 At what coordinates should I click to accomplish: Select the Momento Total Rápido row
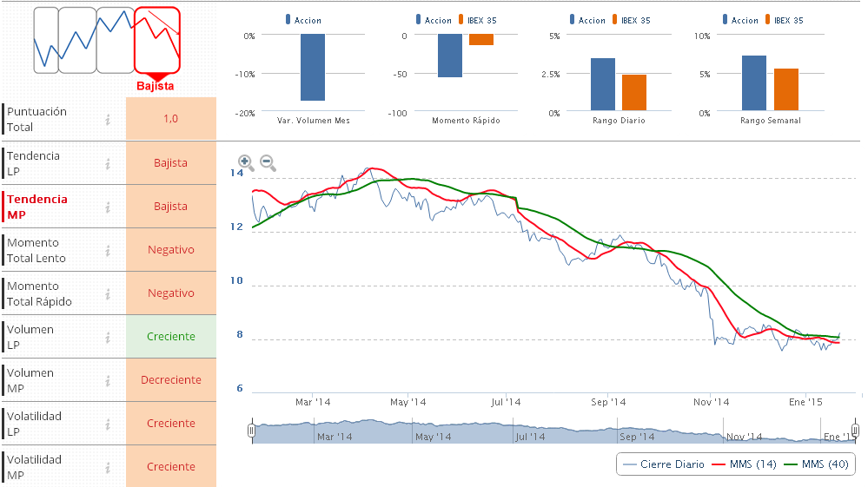coord(109,293)
